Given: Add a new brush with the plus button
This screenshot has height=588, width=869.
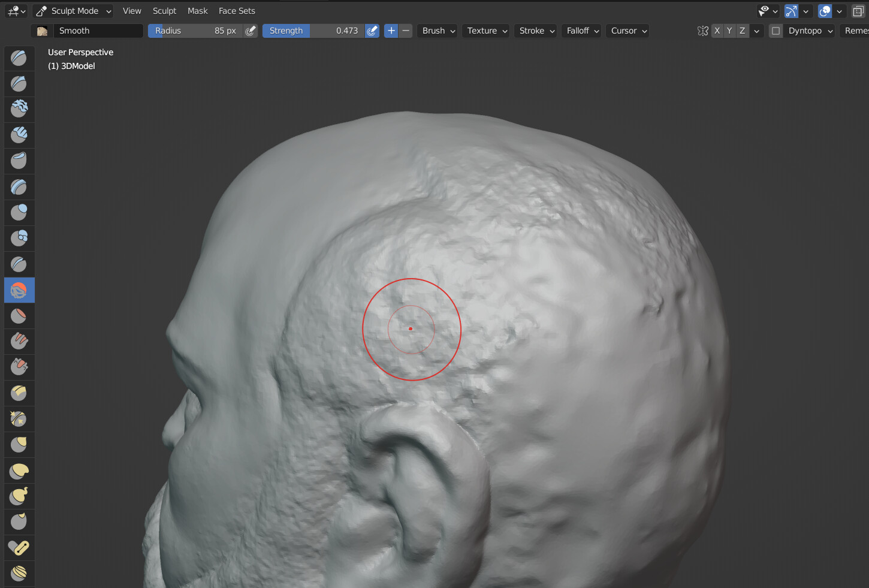Looking at the screenshot, I should [x=391, y=31].
